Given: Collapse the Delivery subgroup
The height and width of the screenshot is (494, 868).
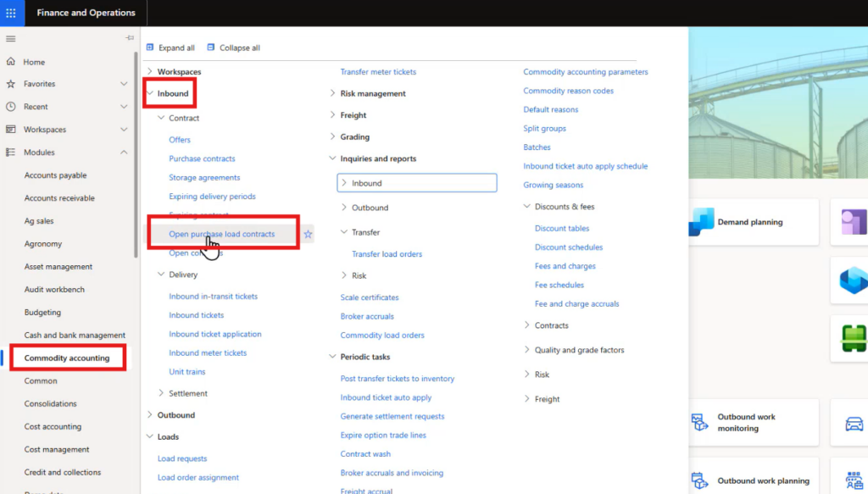Looking at the screenshot, I should click(x=161, y=275).
